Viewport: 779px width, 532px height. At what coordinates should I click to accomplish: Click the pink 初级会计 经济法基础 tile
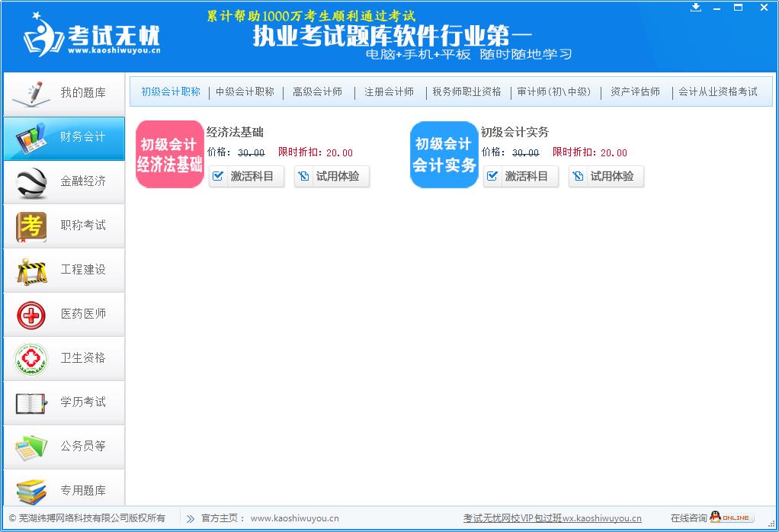click(169, 155)
